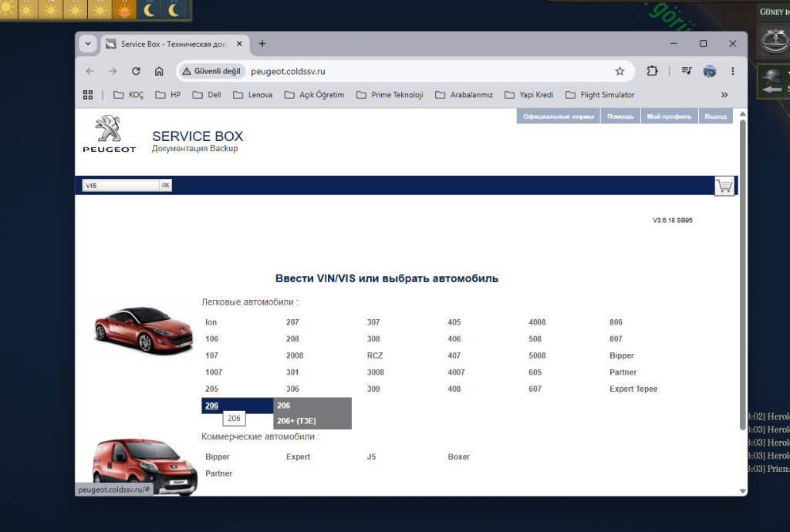Click the scrollbar up arrow
Image resolution: width=790 pixels, height=532 pixels.
[x=742, y=114]
